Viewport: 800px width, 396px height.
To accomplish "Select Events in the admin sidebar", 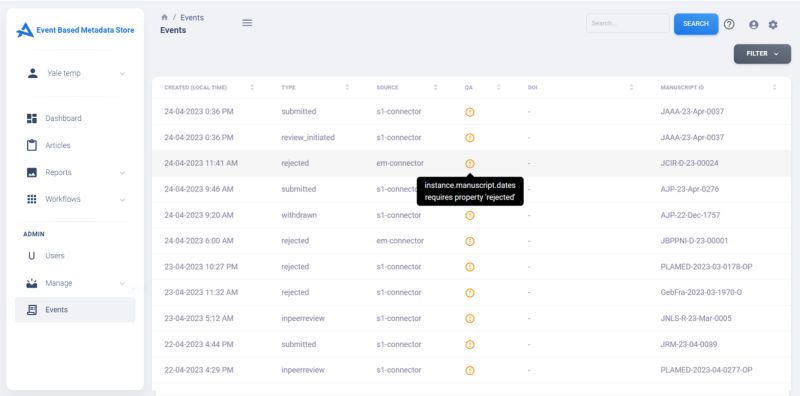I will (75, 310).
